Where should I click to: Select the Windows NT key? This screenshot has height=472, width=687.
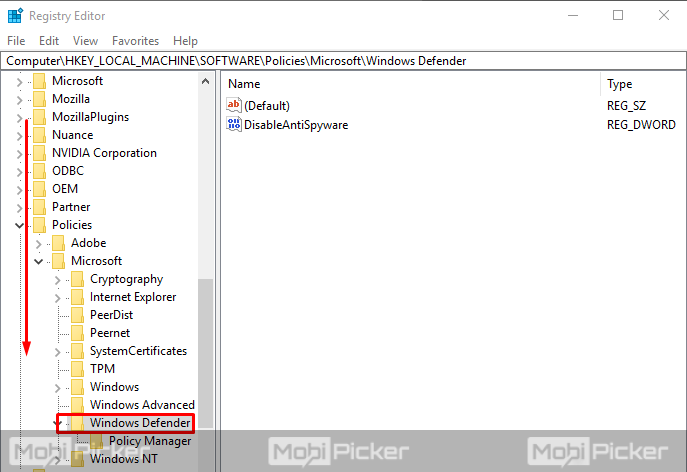(124, 459)
